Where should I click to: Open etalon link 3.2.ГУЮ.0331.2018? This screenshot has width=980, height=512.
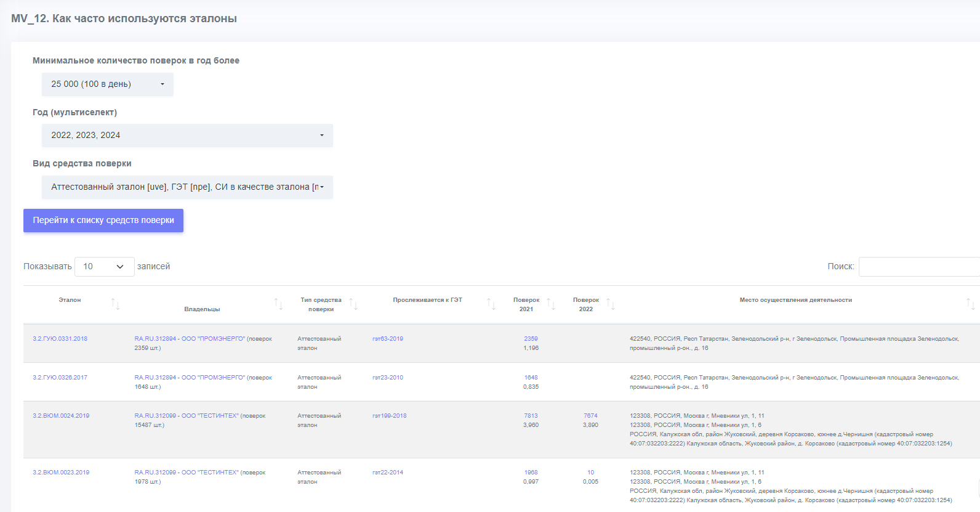tap(60, 339)
